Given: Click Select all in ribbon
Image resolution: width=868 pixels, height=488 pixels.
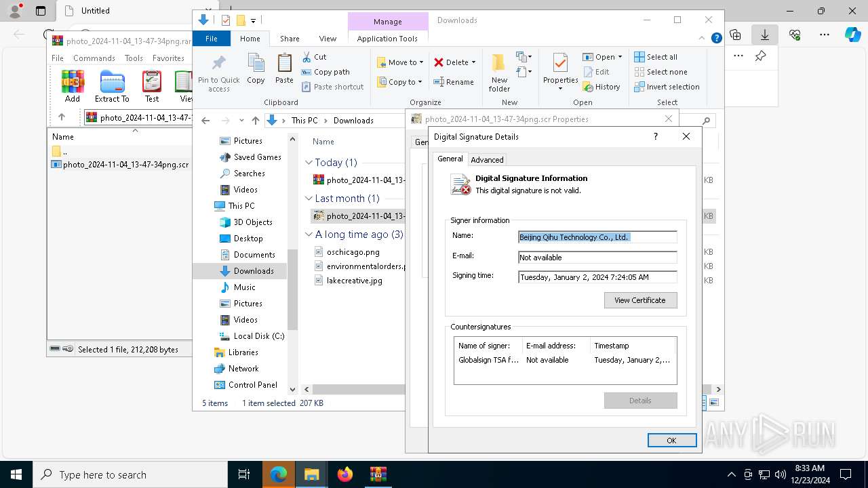Looking at the screenshot, I should [x=656, y=57].
